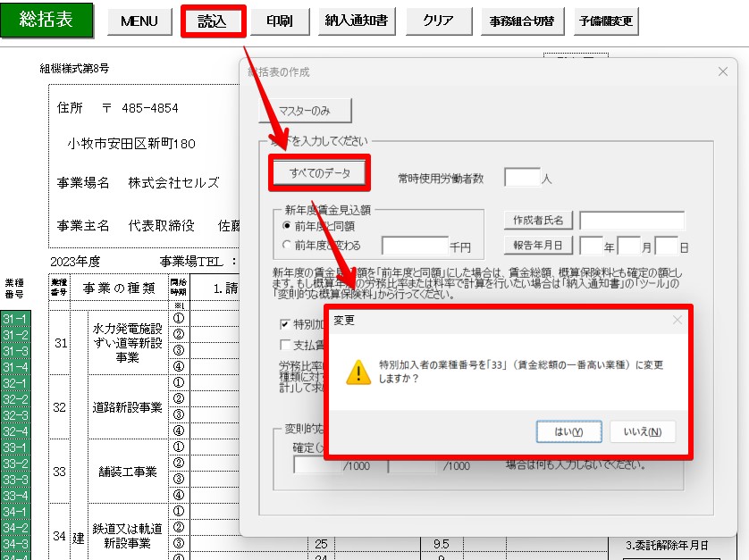Click 水力発電施設 ずい道等新設事業 cell
749x560 pixels.
pyautogui.click(x=128, y=343)
